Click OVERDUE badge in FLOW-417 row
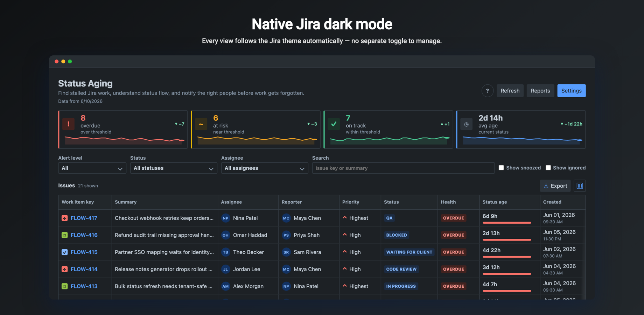Image resolution: width=644 pixels, height=315 pixels. [x=454, y=218]
